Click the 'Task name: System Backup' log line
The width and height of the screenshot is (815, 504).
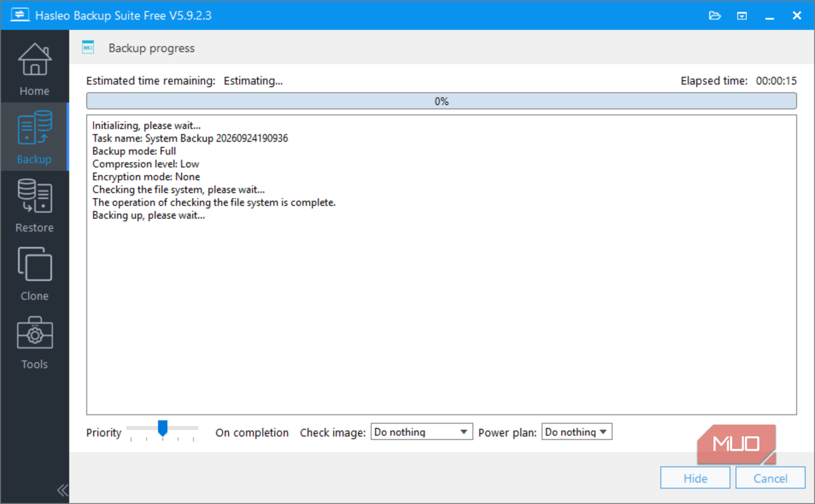click(191, 138)
